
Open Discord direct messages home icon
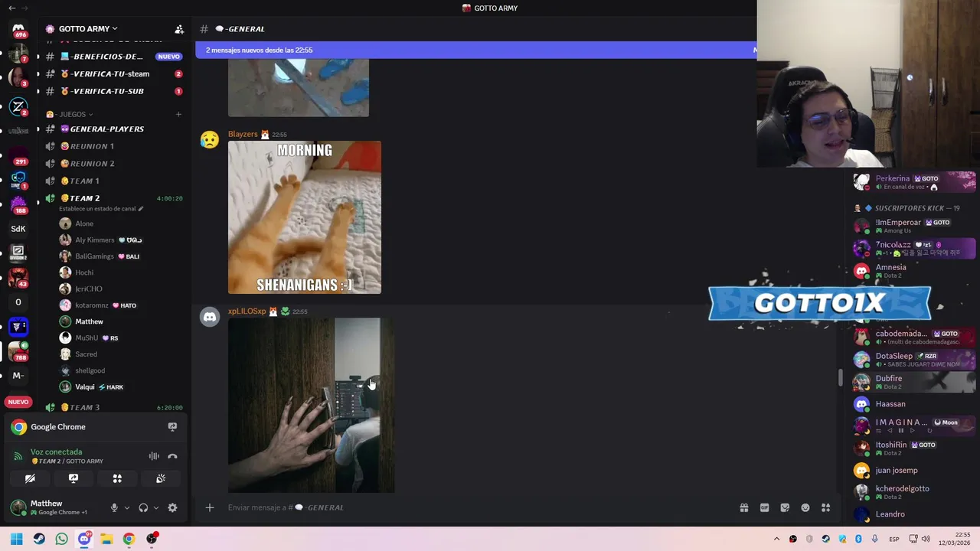pyautogui.click(x=18, y=29)
